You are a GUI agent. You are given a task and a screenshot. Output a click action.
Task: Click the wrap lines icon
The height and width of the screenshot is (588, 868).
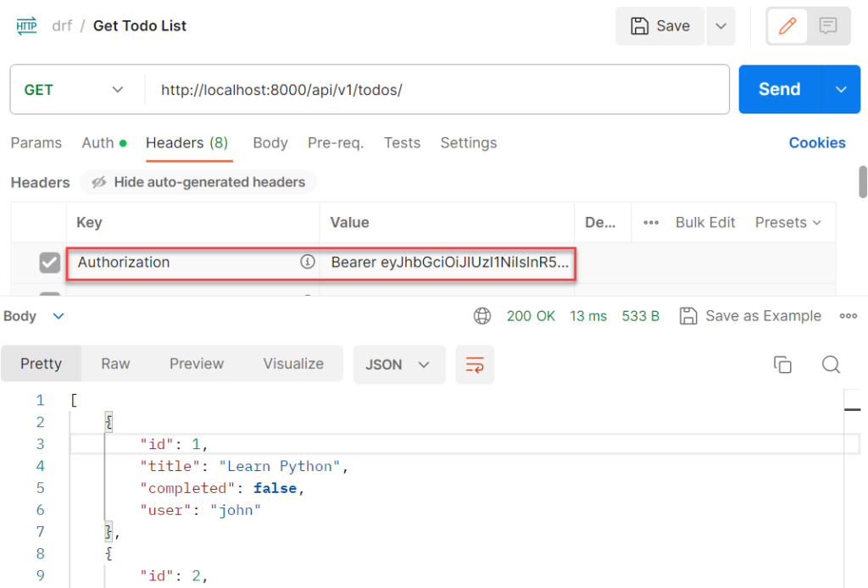[475, 364]
